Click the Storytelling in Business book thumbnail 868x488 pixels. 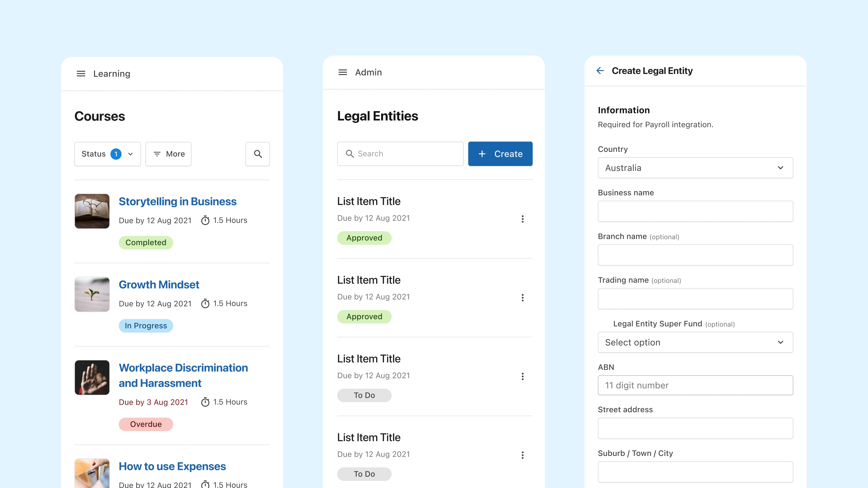92,211
